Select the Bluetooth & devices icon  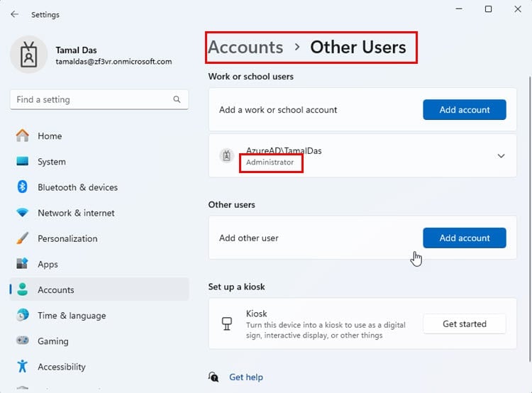[x=23, y=187]
